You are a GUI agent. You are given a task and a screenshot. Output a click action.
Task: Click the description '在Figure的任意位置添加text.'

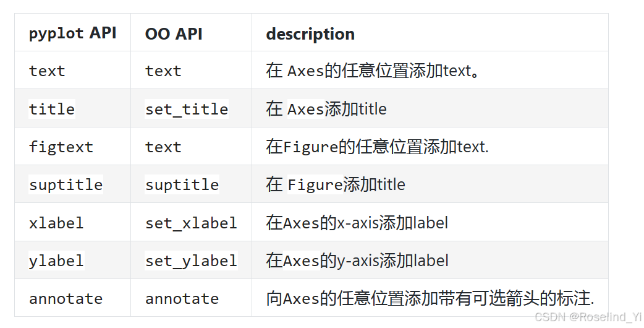coord(377,147)
